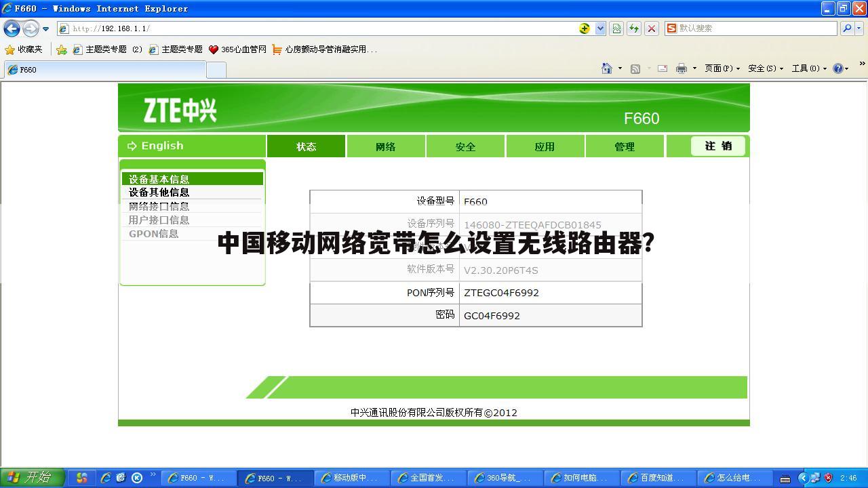Viewport: 868px width, 488px height.
Task: Open the 主题类专题 (2) favorites link
Action: point(107,49)
